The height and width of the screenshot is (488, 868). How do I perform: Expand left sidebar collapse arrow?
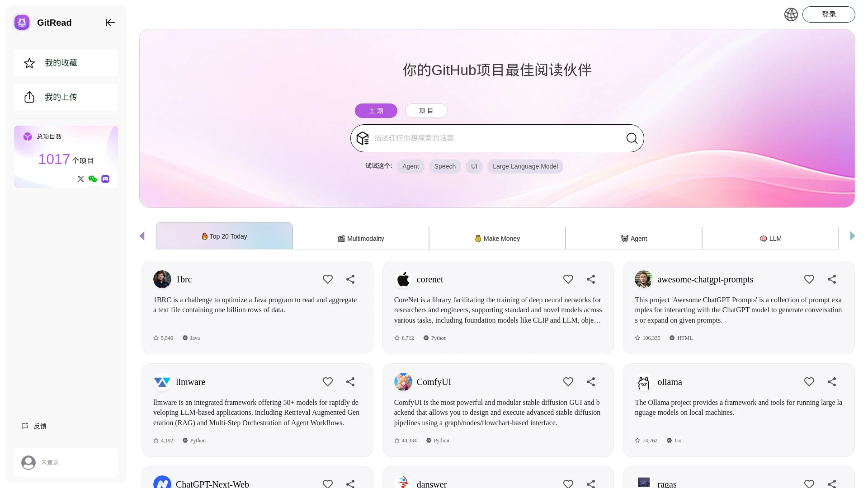coord(110,23)
